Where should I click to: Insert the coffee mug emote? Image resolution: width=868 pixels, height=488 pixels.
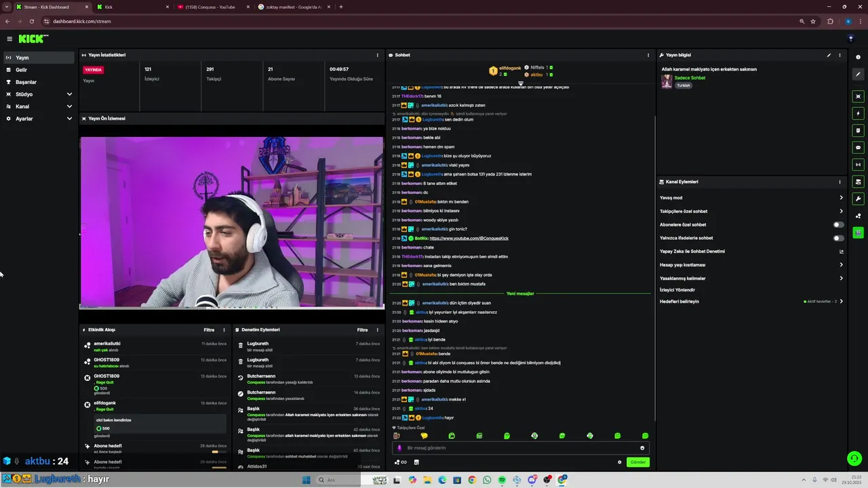click(x=397, y=436)
